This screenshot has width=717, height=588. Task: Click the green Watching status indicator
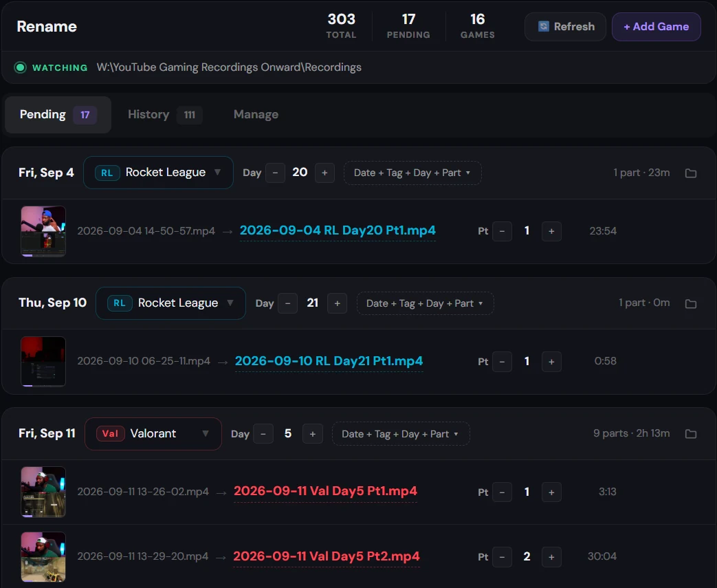pos(20,67)
